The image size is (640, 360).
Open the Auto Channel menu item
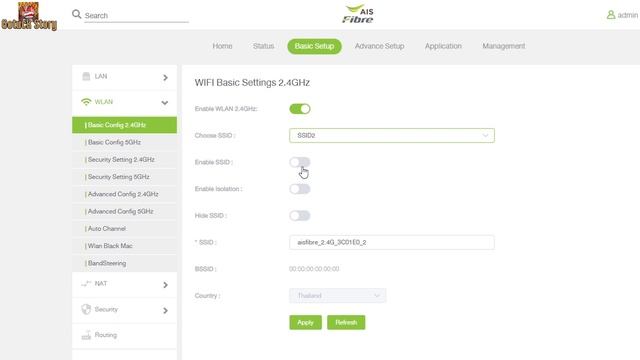[124, 229]
